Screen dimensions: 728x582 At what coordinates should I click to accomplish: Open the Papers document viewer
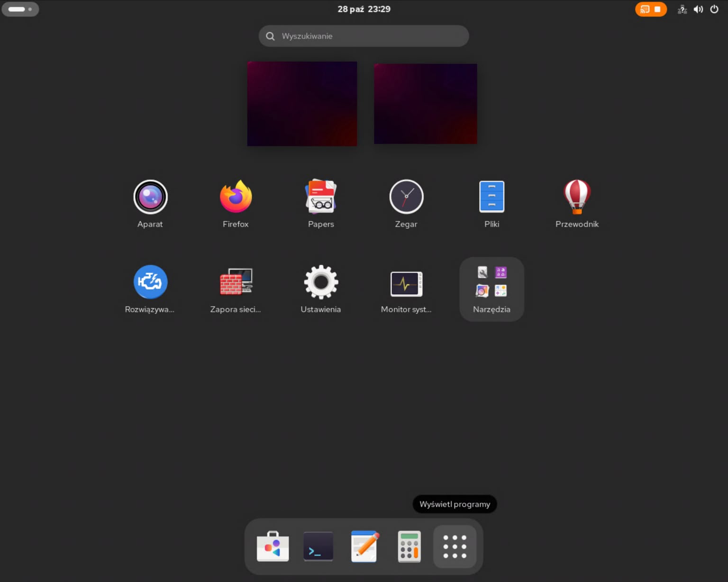point(321,197)
